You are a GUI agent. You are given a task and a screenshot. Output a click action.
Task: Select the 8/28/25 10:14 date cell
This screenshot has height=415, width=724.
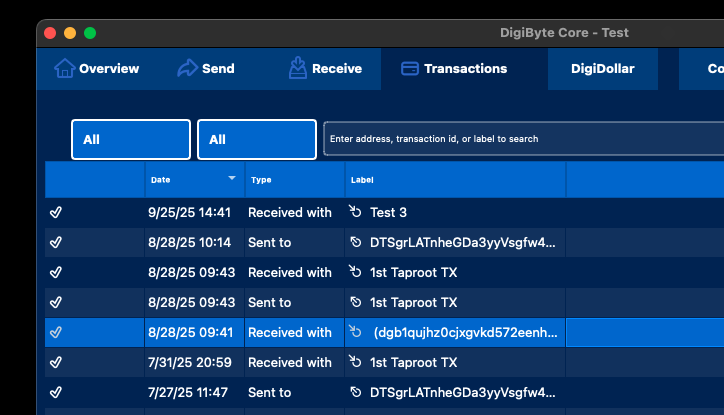[x=189, y=242]
